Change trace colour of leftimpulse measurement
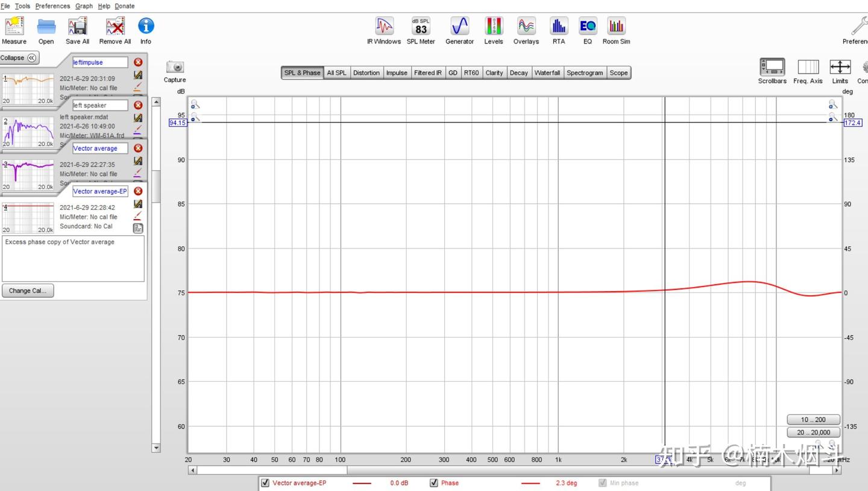Image resolution: width=868 pixels, height=491 pixels. (x=138, y=87)
